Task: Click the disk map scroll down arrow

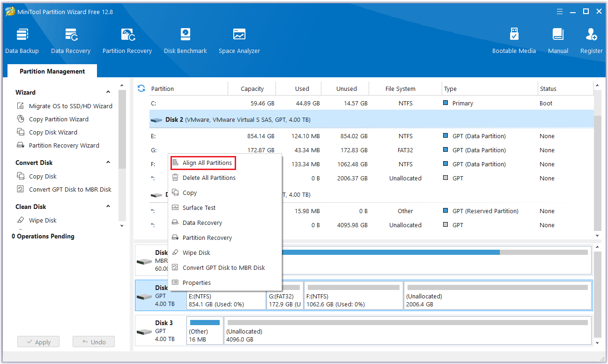Action: (x=597, y=343)
